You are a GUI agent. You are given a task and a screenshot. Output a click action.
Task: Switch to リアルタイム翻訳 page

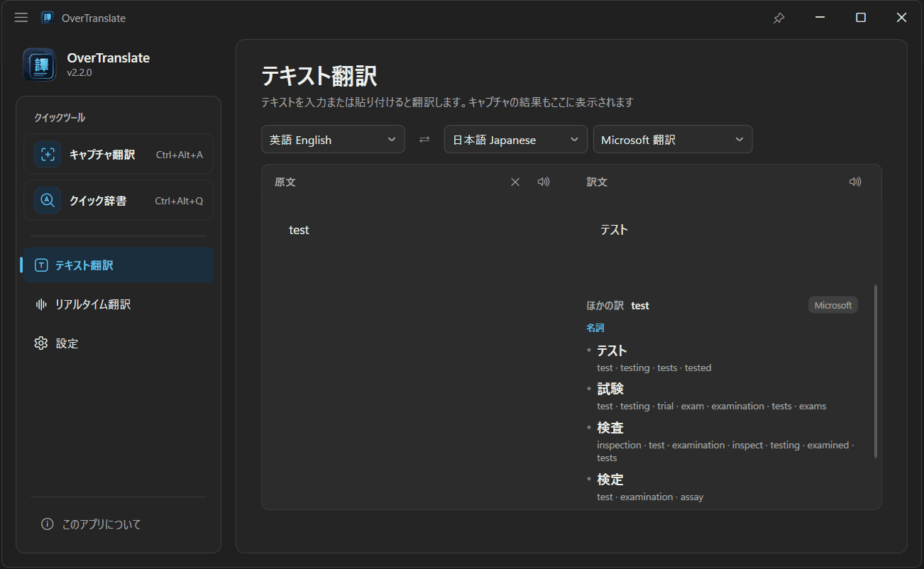coord(119,304)
